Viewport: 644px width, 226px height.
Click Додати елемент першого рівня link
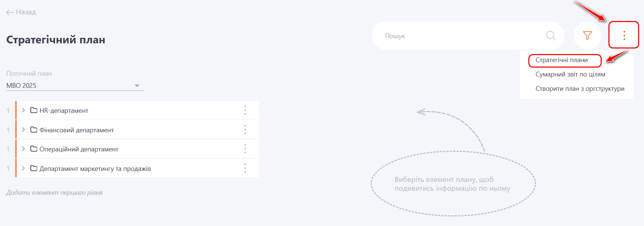(x=54, y=193)
